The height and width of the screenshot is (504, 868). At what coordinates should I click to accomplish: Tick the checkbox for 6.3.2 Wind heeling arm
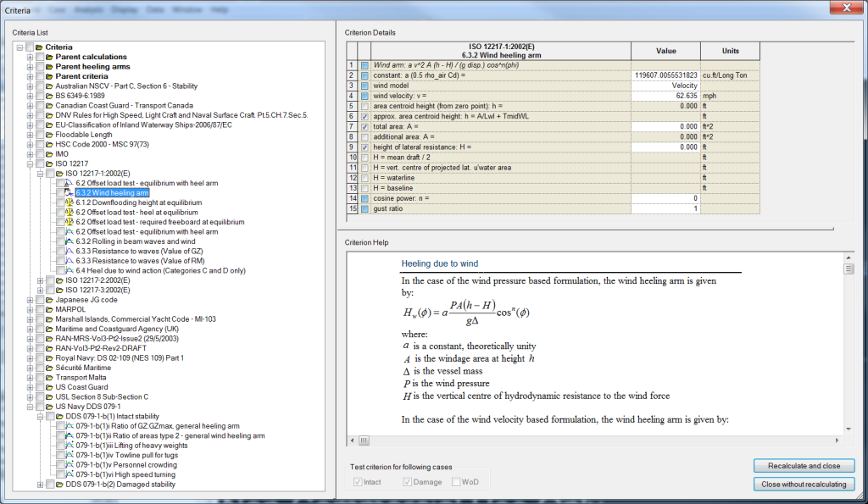tap(60, 192)
